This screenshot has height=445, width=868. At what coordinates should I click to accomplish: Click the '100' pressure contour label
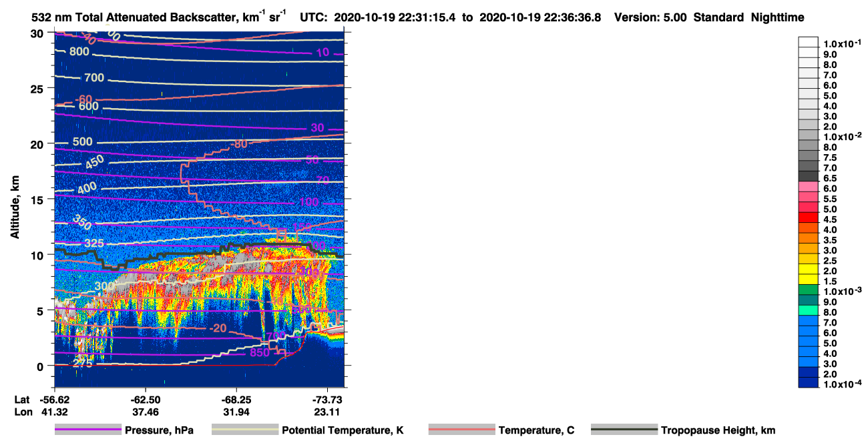pos(309,202)
